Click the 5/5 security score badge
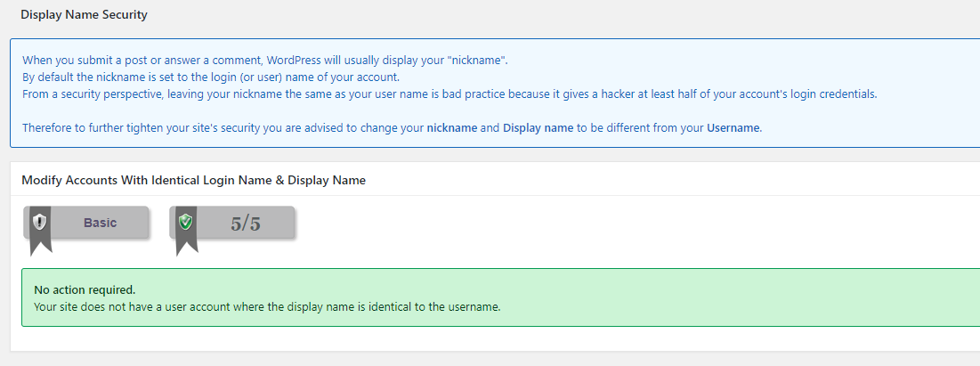 tap(232, 223)
